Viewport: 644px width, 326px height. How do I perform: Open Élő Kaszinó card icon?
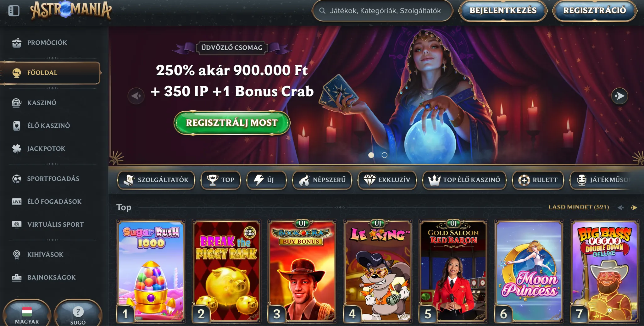point(17,126)
